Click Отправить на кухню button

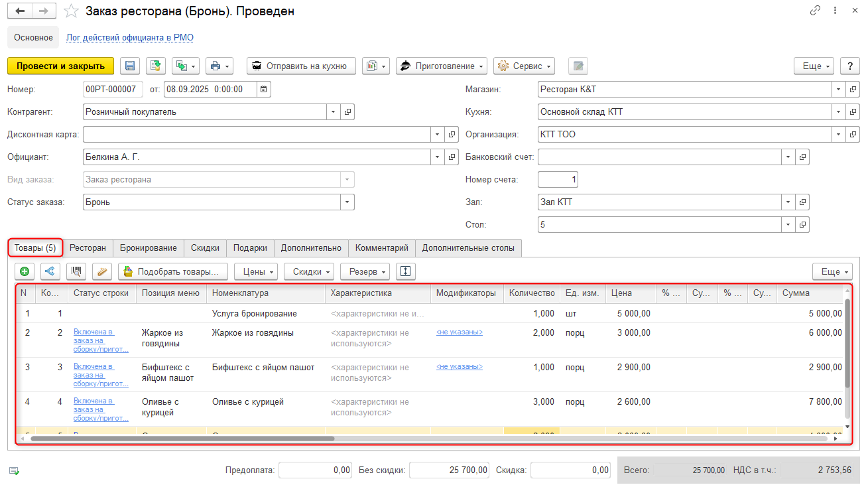301,66
